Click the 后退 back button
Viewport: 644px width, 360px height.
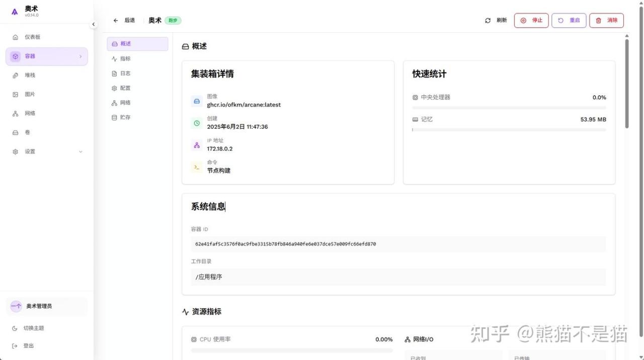[x=124, y=21]
